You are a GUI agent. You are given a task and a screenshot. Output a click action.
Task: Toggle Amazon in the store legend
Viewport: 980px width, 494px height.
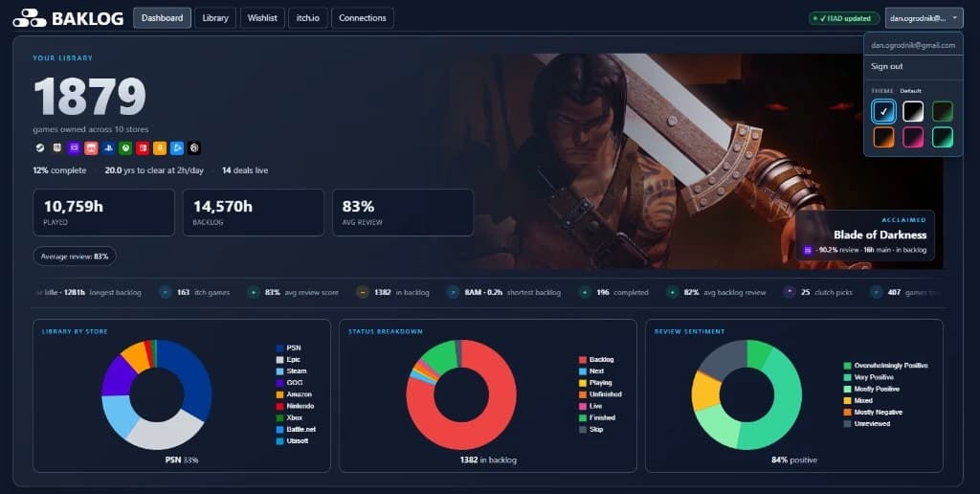point(294,394)
